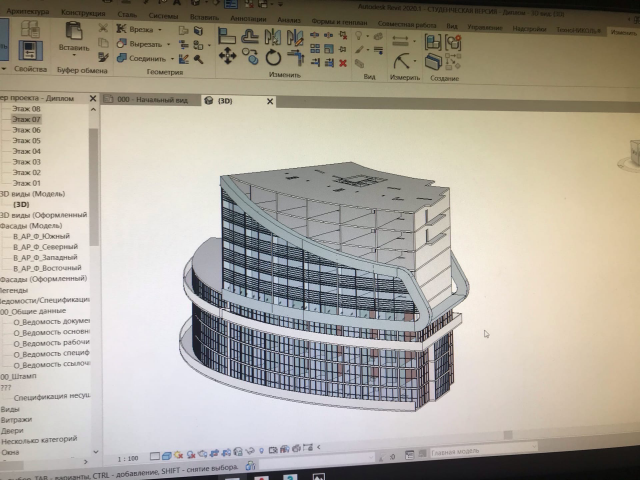Open the Измерить tool dropdown arrow
Viewport: 640px width, 480px height.
click(x=416, y=61)
